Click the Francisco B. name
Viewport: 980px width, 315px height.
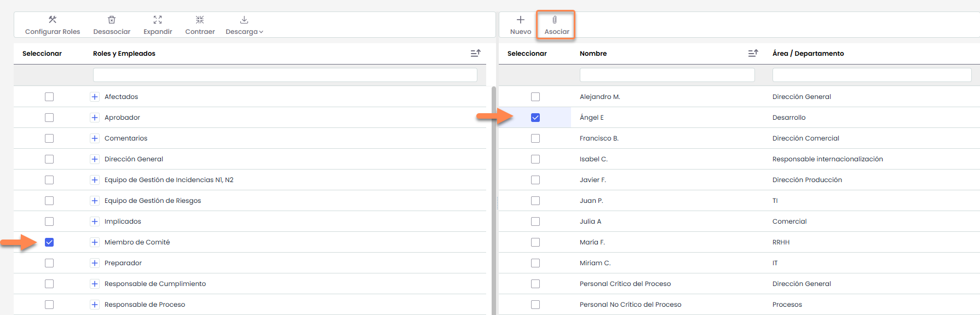(x=599, y=138)
